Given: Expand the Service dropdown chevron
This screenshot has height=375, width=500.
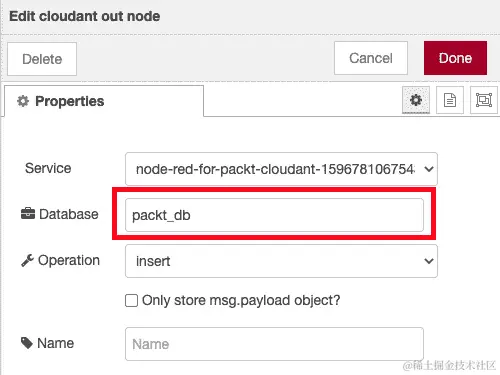Looking at the screenshot, I should click(429, 169).
